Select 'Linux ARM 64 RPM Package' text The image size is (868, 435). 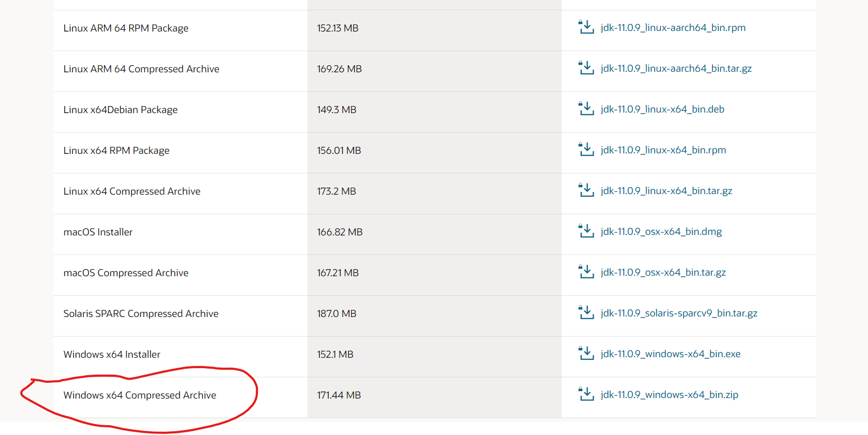coord(126,28)
